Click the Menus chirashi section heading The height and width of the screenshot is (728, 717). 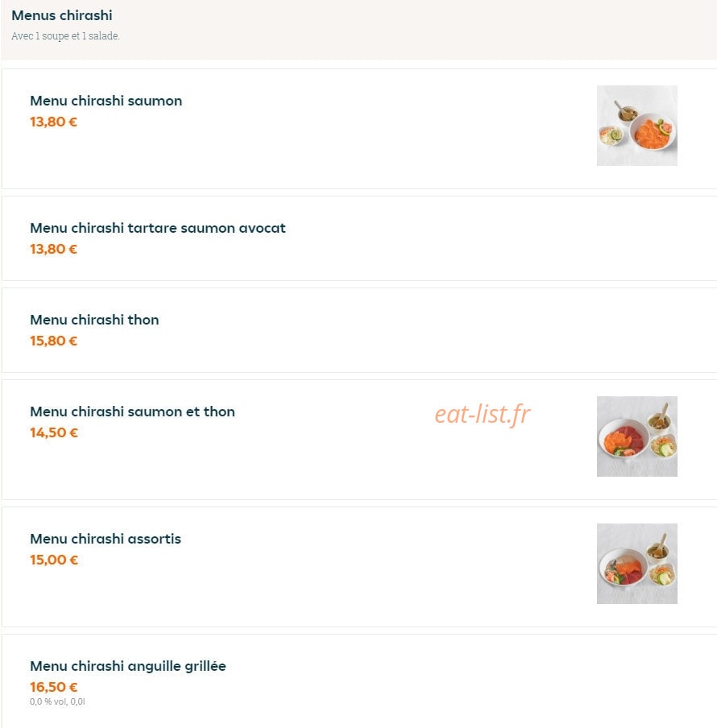pos(62,15)
